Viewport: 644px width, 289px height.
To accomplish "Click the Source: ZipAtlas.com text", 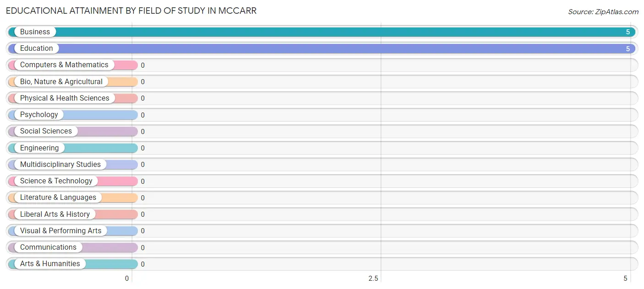I will 603,12.
